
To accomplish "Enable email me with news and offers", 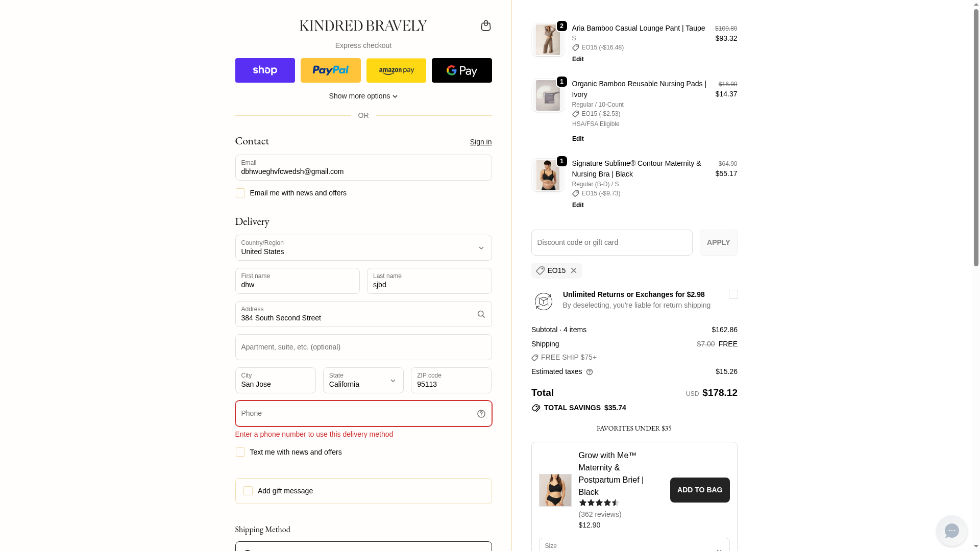I will point(240,193).
